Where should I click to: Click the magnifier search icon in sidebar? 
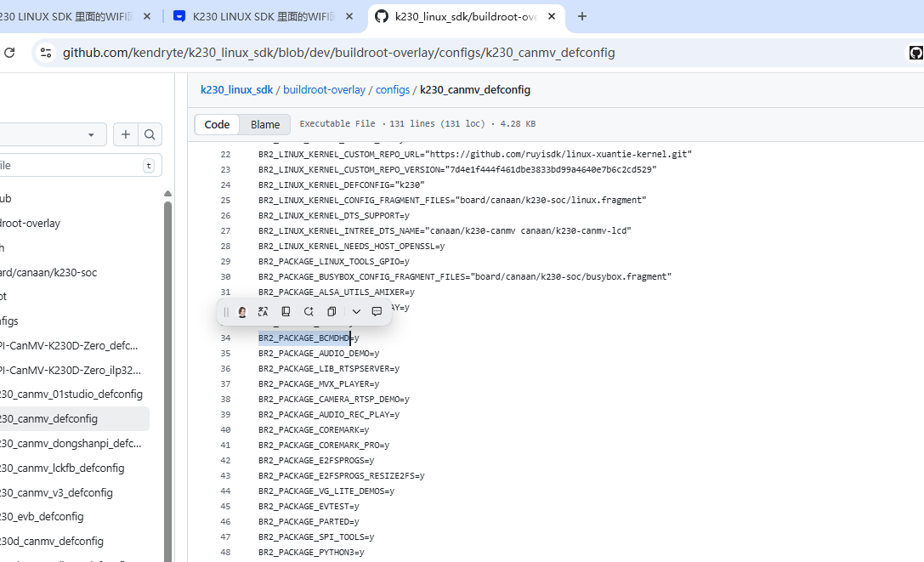150,134
